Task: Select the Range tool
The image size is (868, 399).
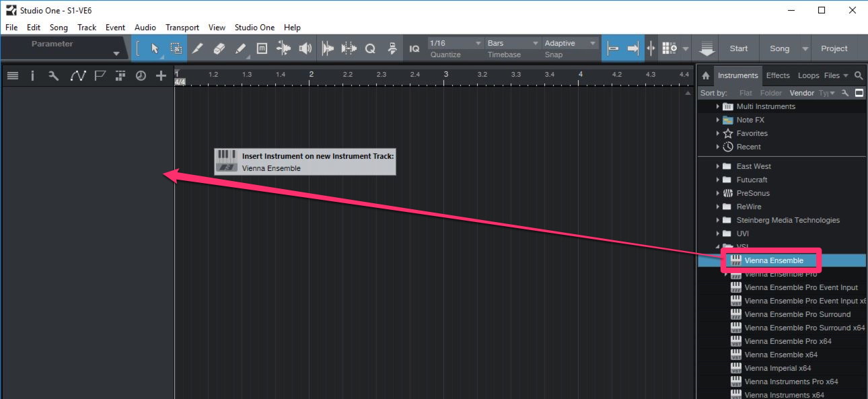Action: pyautogui.click(x=176, y=48)
